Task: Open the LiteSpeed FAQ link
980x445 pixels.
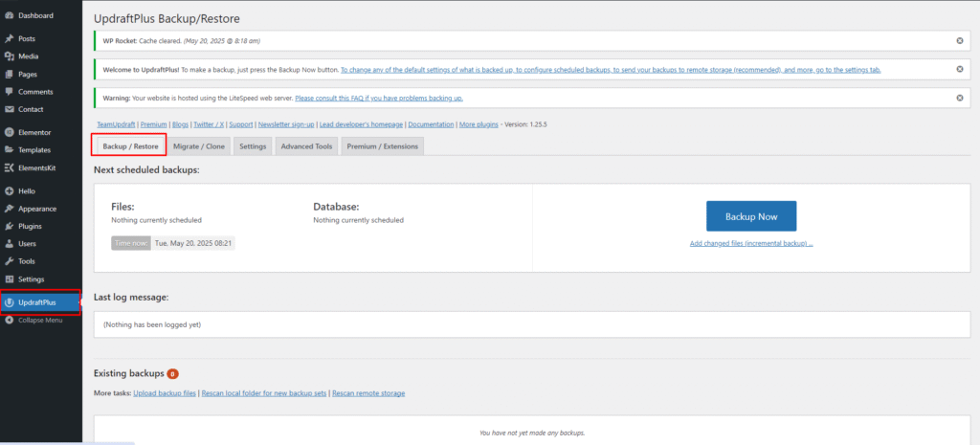Action: tap(379, 99)
